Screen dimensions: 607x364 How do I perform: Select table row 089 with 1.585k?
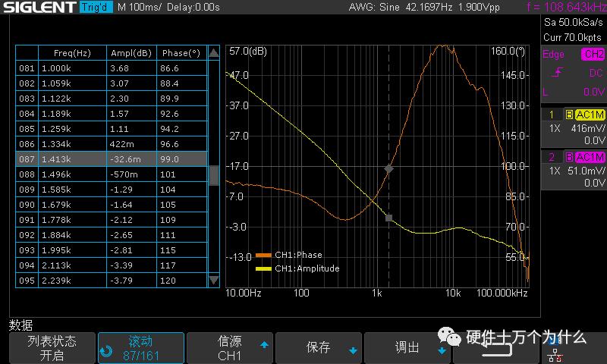112,190
